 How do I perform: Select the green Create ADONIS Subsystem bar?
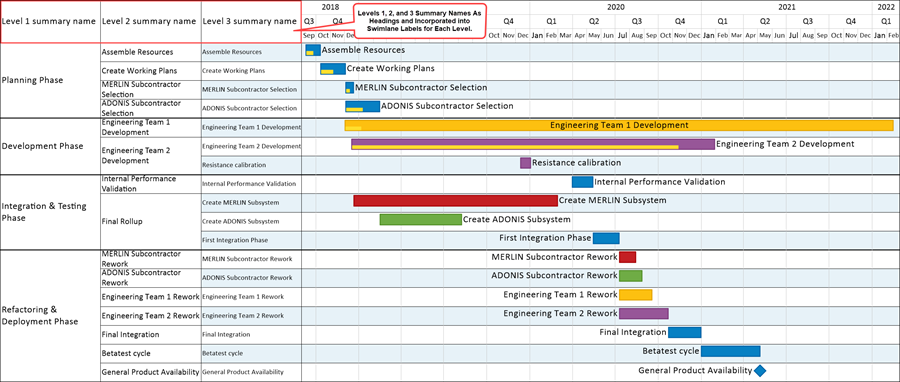point(420,220)
